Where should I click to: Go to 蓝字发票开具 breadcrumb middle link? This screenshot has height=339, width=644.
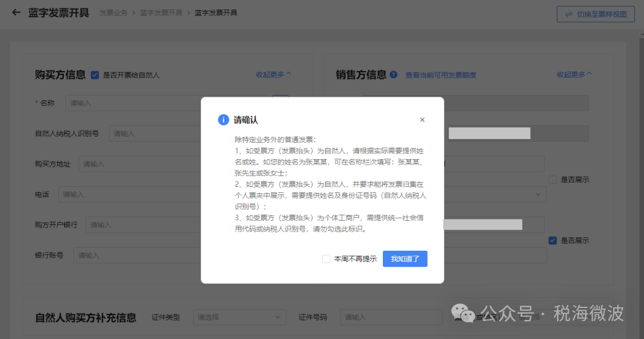coord(161,13)
